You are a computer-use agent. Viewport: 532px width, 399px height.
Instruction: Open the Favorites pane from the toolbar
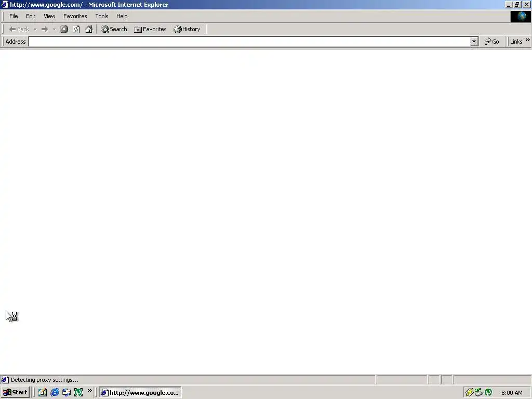150,29
